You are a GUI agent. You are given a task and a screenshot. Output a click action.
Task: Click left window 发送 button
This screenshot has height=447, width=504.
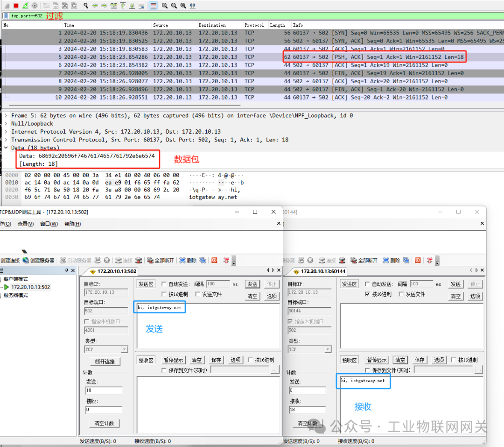252,284
